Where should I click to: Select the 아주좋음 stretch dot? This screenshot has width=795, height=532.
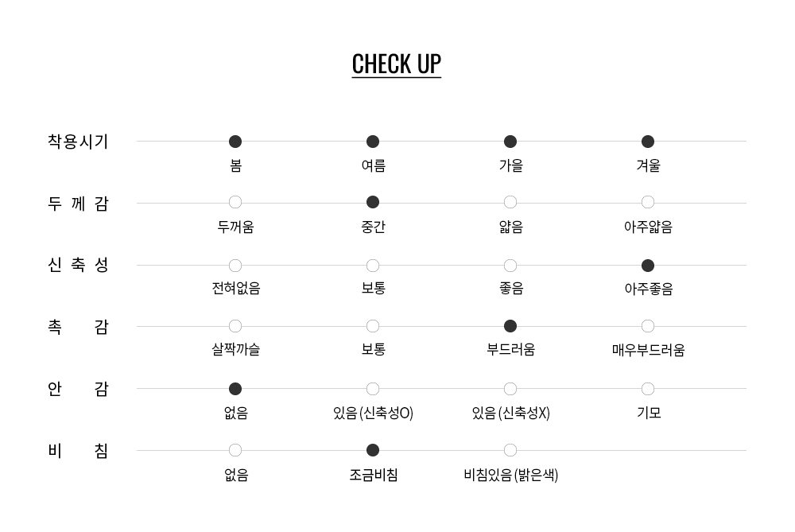pyautogui.click(x=648, y=266)
